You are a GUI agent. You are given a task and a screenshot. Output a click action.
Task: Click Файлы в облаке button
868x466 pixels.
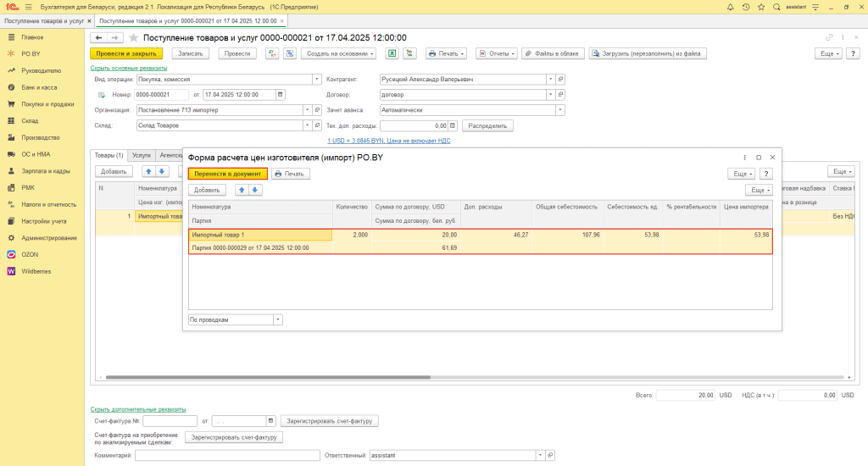pos(553,53)
